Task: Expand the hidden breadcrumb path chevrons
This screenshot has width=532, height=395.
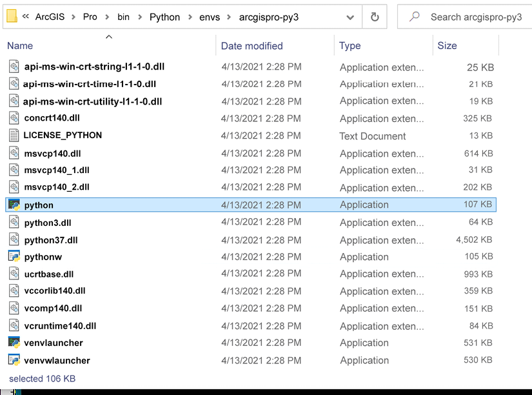Action: 25,16
